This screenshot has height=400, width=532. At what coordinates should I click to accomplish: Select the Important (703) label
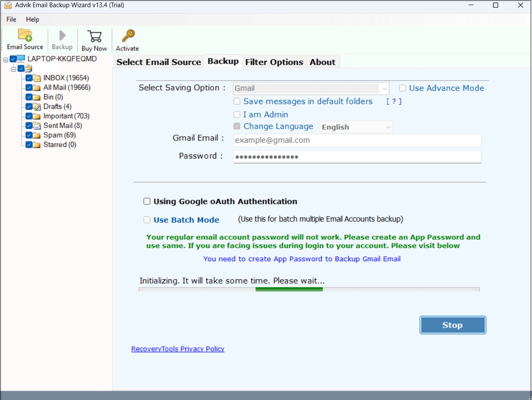pyautogui.click(x=66, y=116)
